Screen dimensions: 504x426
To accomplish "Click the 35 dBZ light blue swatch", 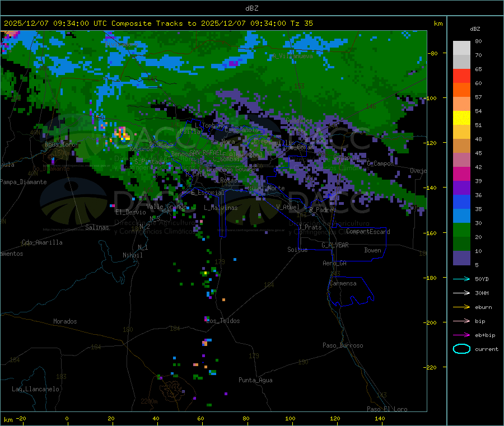I will pyautogui.click(x=461, y=216).
